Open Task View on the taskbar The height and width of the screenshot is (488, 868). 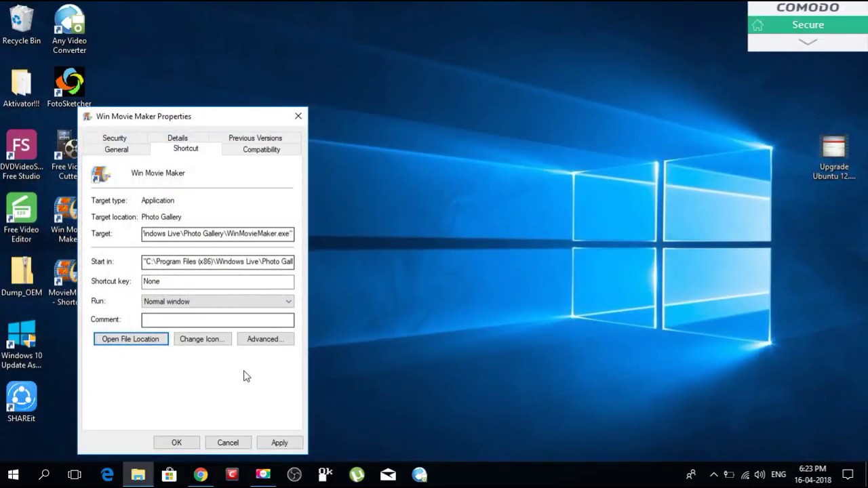click(x=75, y=474)
